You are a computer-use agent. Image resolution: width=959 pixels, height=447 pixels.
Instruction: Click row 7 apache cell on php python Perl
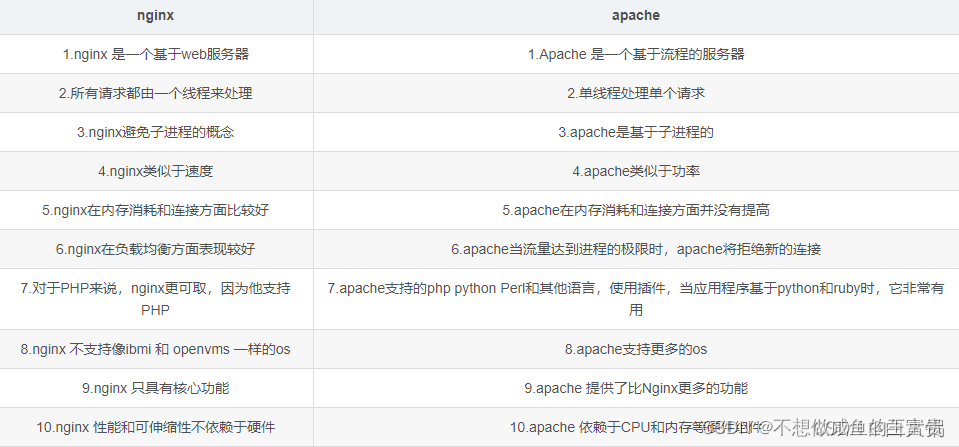[x=636, y=299]
